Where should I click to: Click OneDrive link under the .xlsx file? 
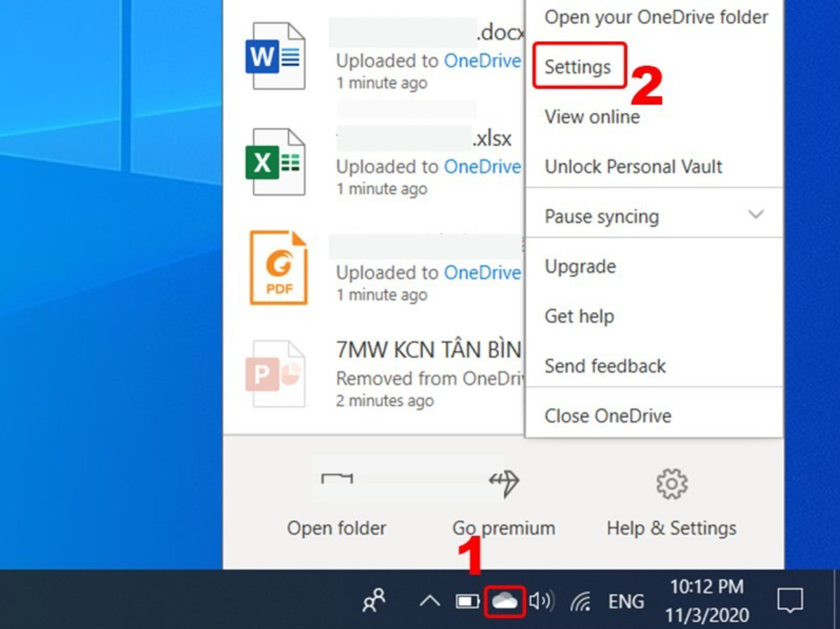coord(482,167)
